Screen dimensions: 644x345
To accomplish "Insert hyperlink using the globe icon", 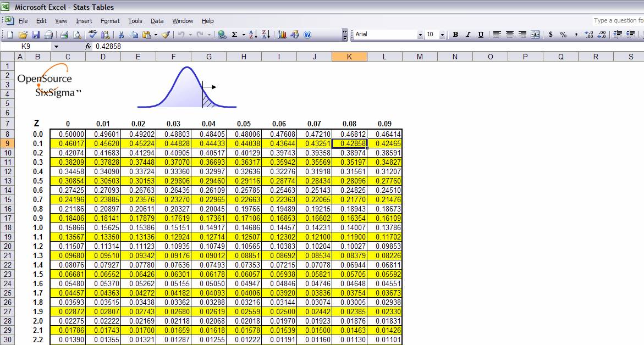I will (x=222, y=35).
